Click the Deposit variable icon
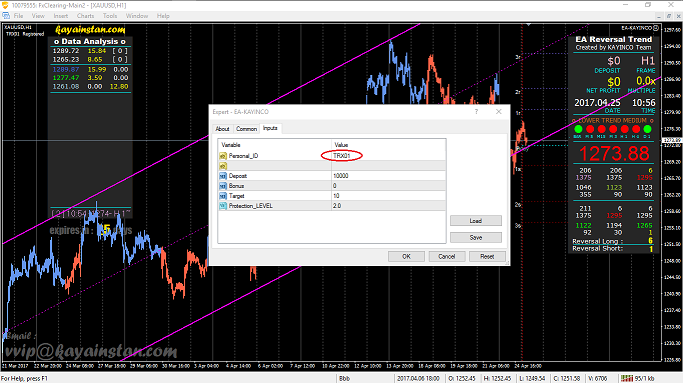The width and height of the screenshot is (683, 383). tap(223, 176)
